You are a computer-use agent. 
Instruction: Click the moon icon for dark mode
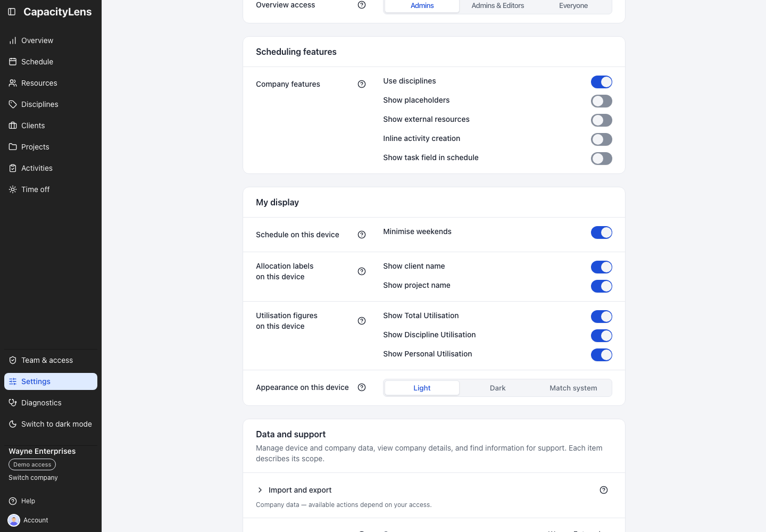point(13,424)
